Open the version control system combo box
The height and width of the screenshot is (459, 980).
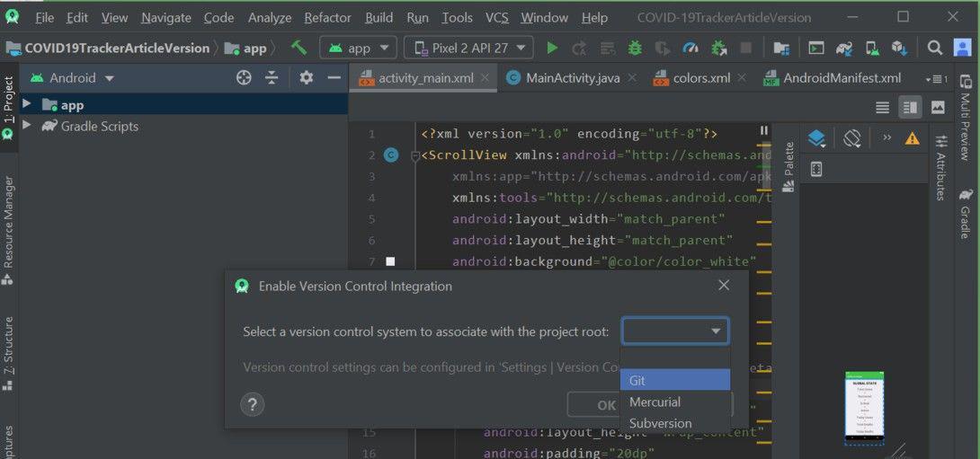click(675, 331)
